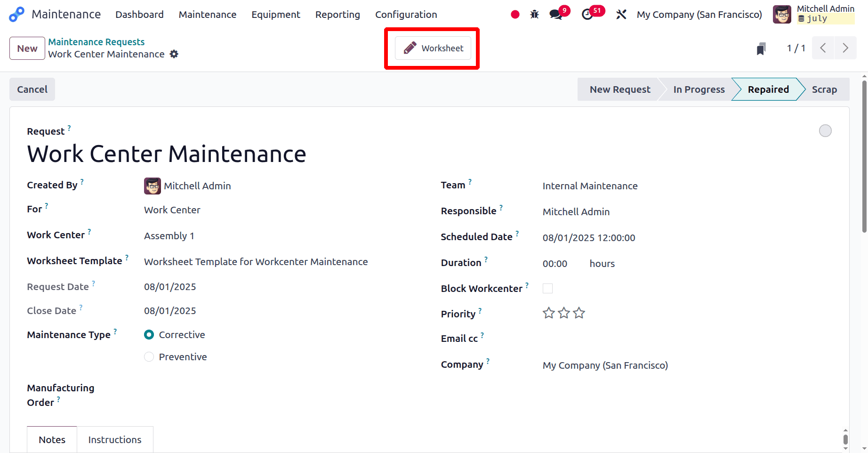Open the conversations chat icon
868x453 pixels.
(556, 15)
